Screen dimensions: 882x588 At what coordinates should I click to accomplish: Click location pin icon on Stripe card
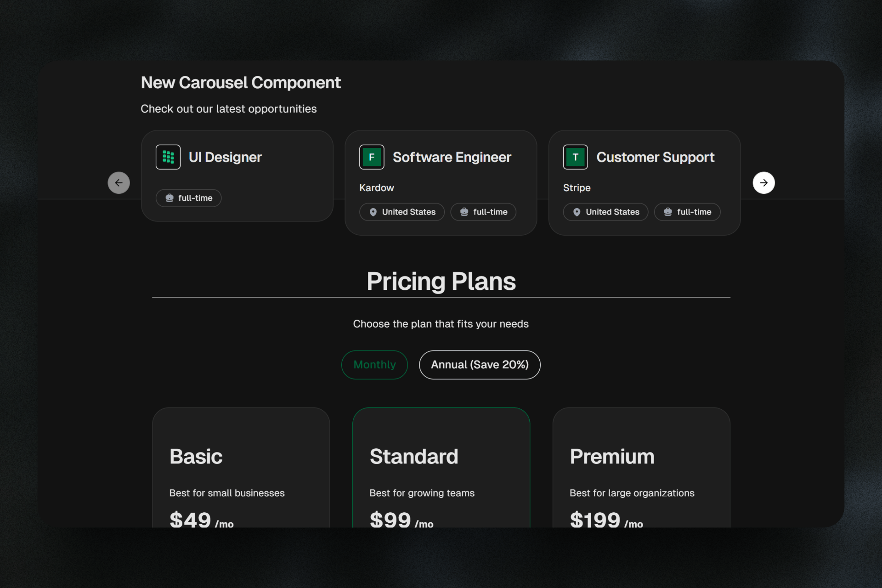[577, 212]
